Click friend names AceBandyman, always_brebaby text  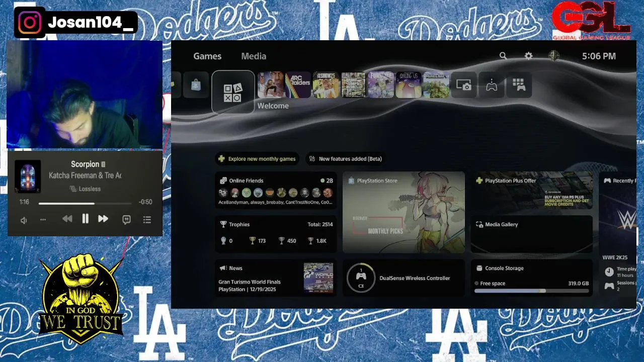click(275, 202)
